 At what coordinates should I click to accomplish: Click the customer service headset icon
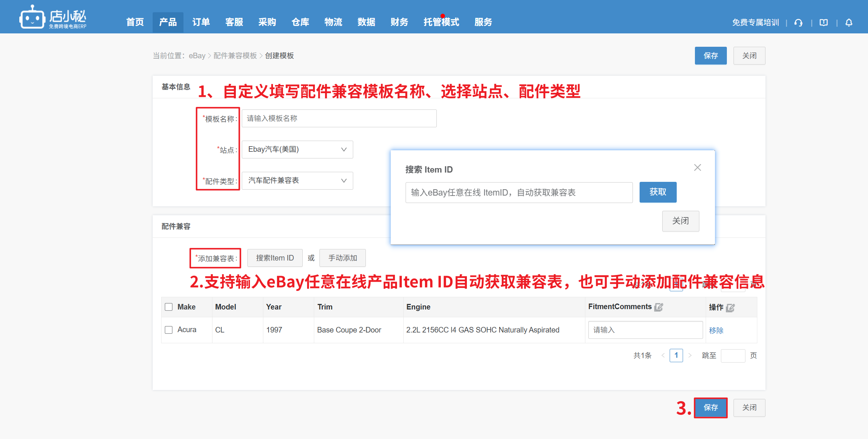pyautogui.click(x=798, y=23)
